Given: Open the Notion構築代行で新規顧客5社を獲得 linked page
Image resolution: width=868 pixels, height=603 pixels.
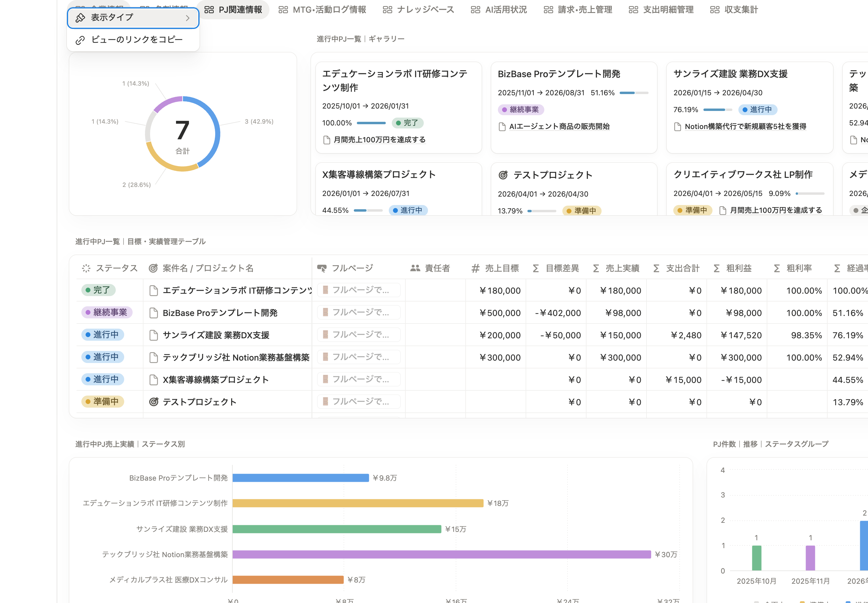Looking at the screenshot, I should 745,127.
